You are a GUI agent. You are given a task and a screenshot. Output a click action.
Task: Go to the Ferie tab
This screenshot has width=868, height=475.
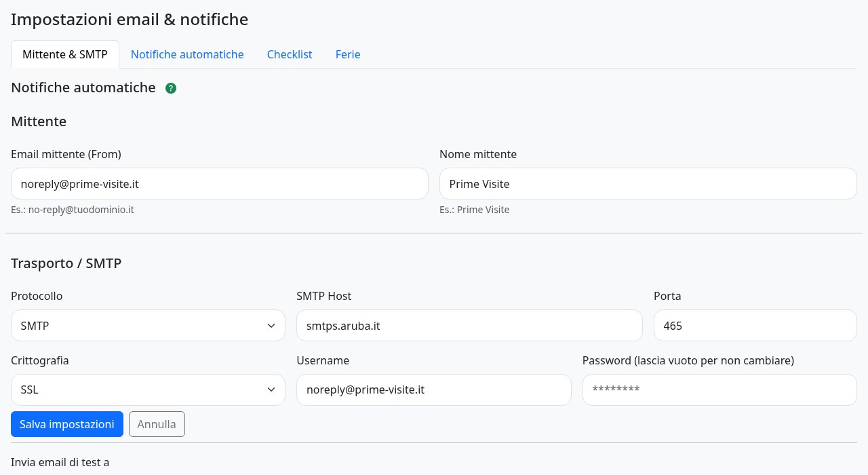pyautogui.click(x=348, y=54)
